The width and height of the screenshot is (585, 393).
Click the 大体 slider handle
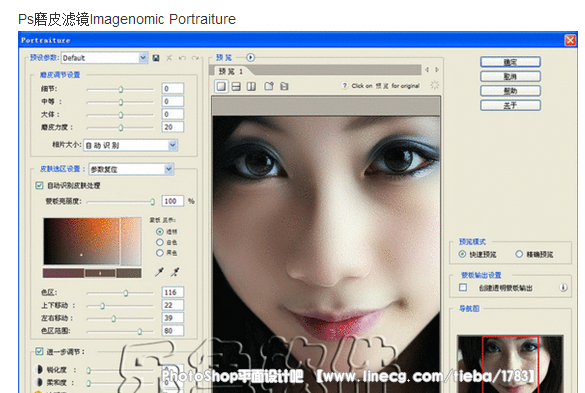coord(121,115)
